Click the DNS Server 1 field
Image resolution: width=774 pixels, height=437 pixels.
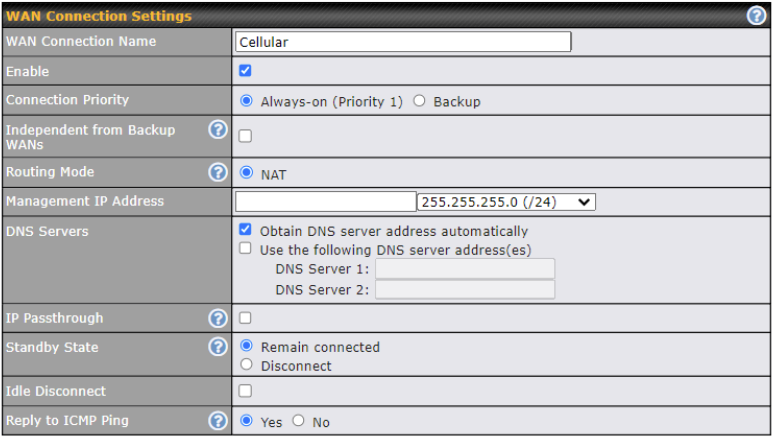point(464,268)
